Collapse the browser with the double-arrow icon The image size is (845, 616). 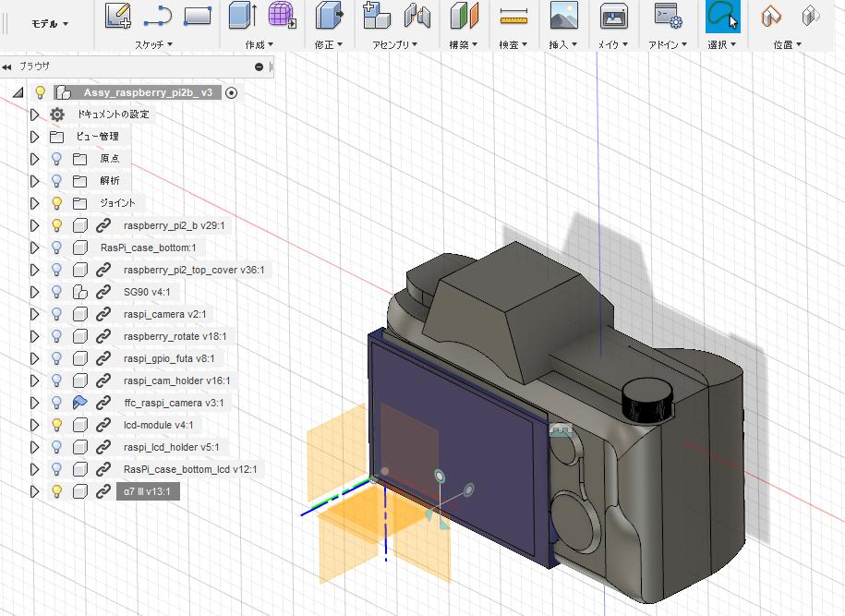click(6, 66)
